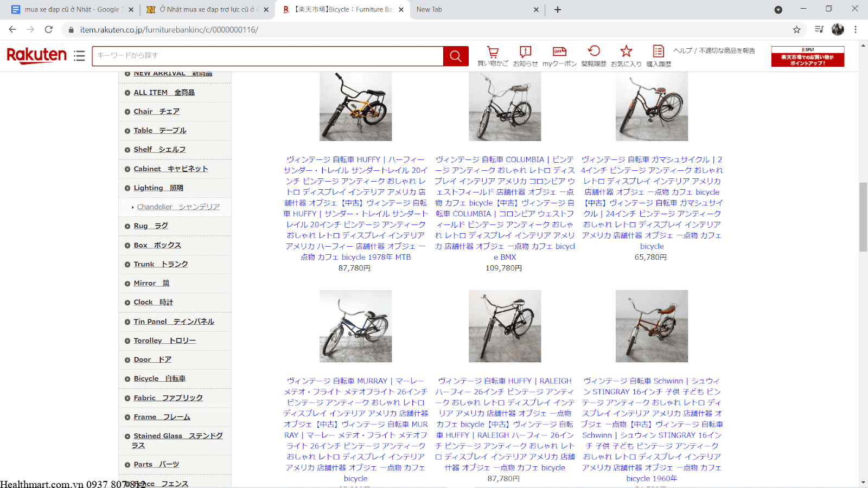Viewport: 868px width, 488px height.
Task: Open the ヘルプ help link
Action: point(682,50)
